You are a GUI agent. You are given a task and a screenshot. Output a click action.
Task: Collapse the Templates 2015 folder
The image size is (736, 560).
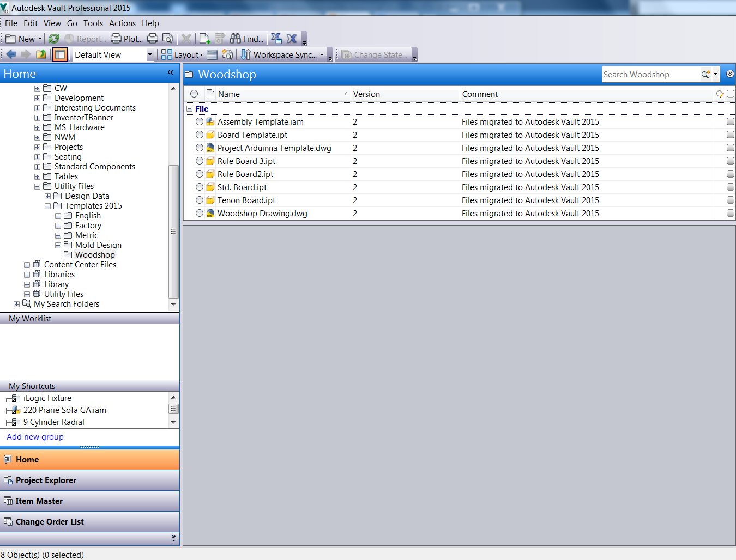47,206
